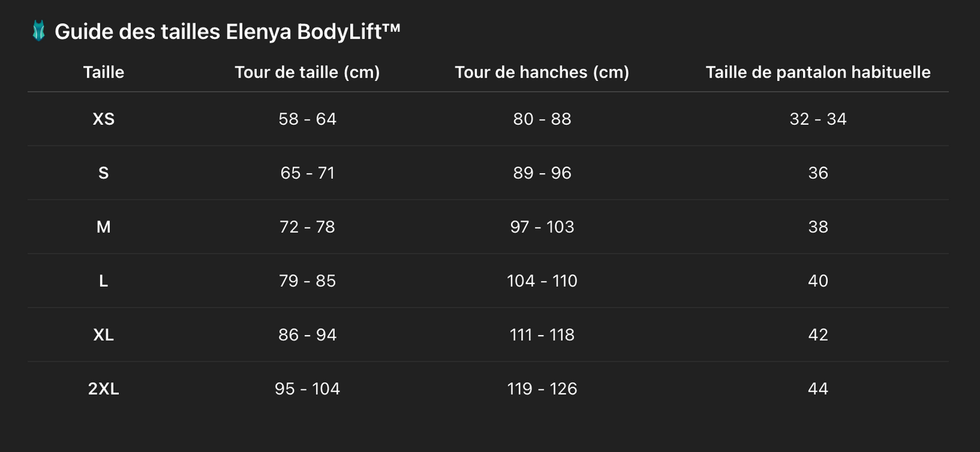Screen dimensions: 980x452
Task: Click the 72 - 78 waist measurement cell
Action: 307,227
